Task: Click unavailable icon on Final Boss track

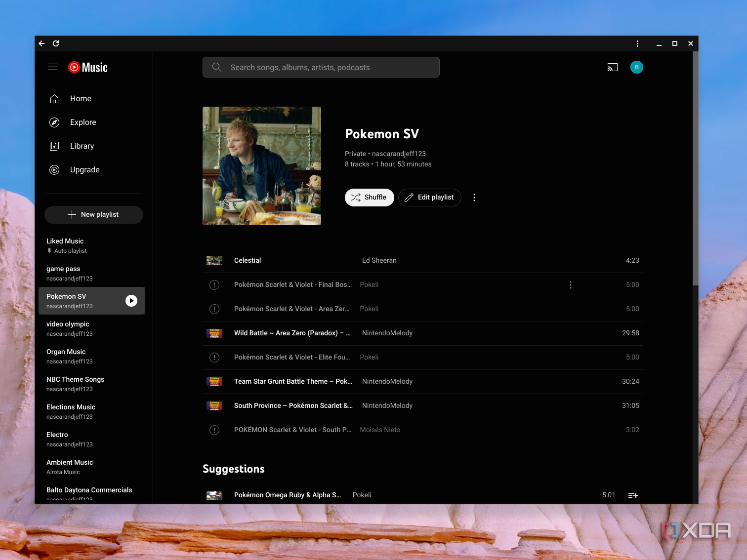Action: [x=214, y=285]
